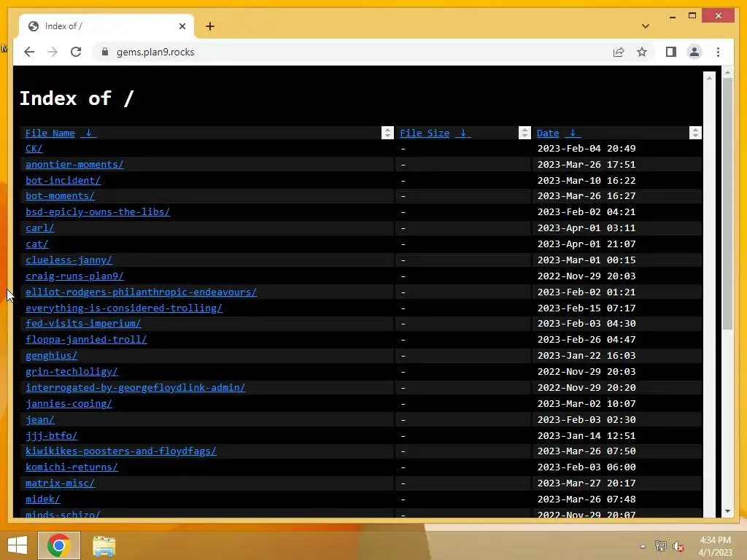Reload the page with the refresh icon
The width and height of the screenshot is (747, 560).
pyautogui.click(x=76, y=52)
